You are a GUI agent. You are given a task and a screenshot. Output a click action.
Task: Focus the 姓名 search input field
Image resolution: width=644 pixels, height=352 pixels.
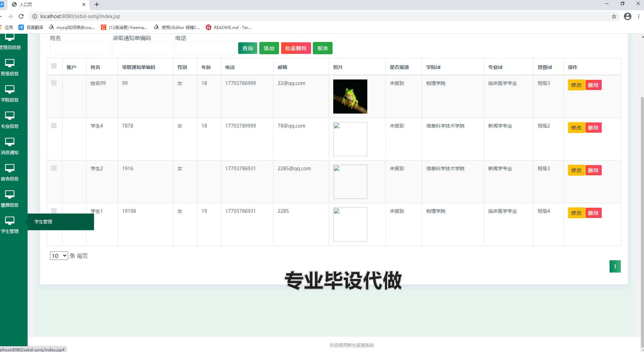[80, 48]
